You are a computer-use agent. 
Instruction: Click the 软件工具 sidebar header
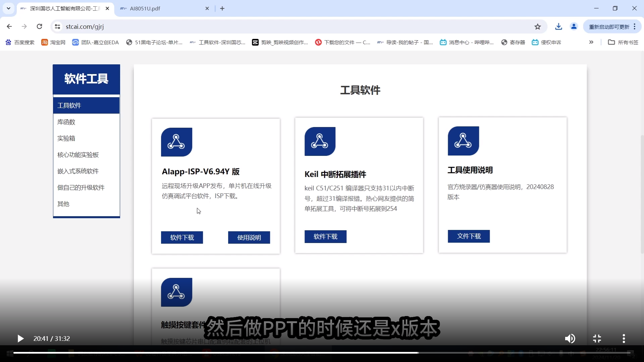[86, 79]
